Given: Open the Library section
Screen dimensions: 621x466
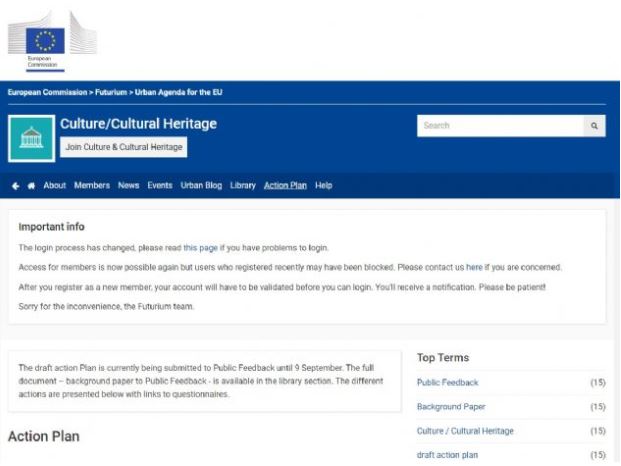Looking at the screenshot, I should tap(243, 185).
